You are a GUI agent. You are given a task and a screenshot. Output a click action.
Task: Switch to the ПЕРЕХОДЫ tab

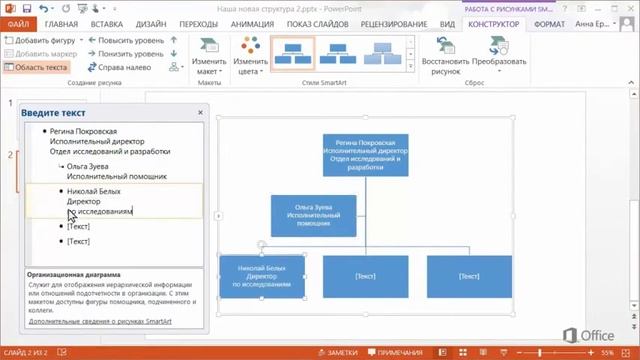(198, 24)
